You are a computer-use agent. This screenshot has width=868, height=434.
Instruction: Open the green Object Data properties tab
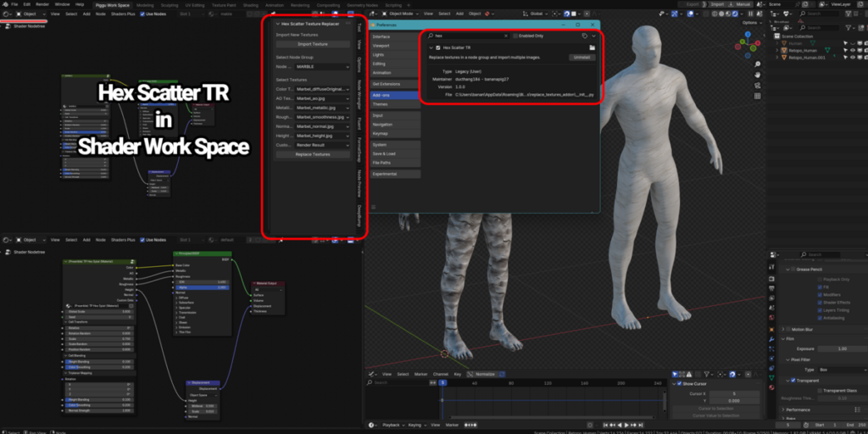click(771, 377)
